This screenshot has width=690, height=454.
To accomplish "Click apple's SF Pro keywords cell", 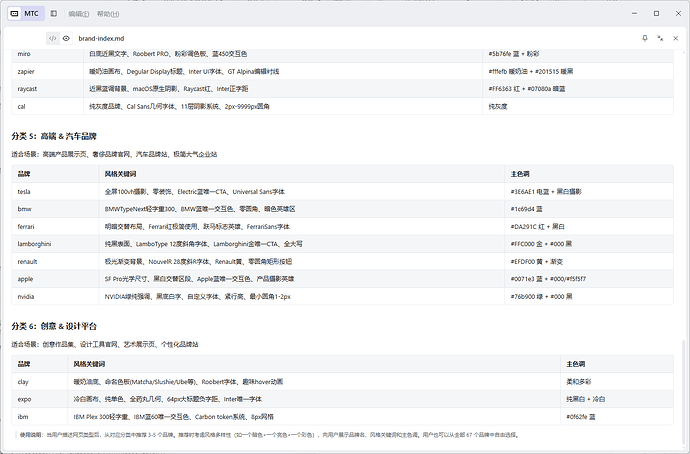I will [302, 279].
